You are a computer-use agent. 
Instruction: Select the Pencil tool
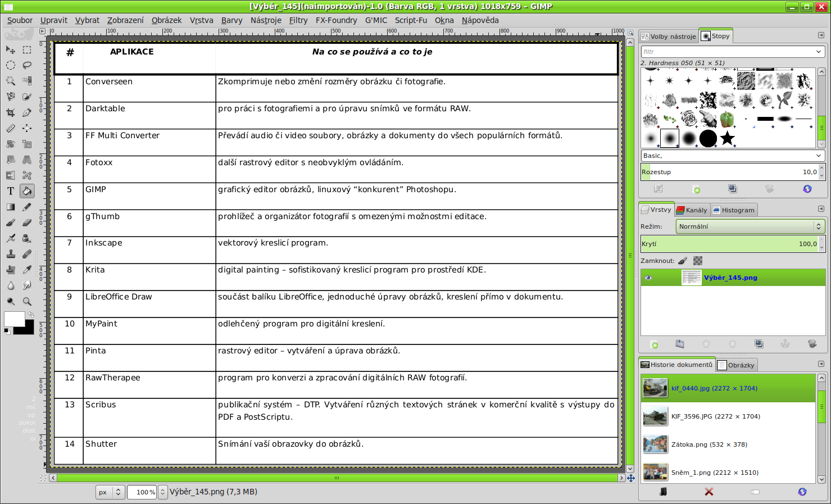click(26, 207)
